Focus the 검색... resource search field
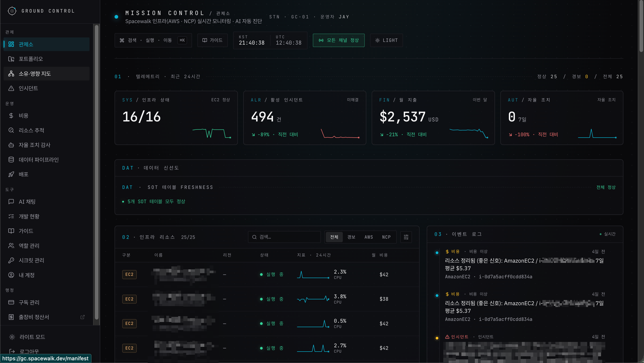 coord(284,237)
